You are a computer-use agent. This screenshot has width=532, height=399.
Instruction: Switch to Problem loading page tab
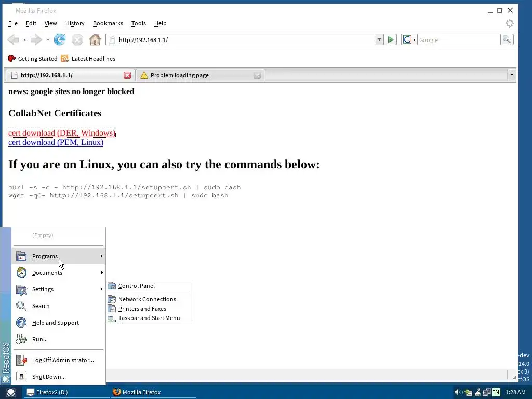tap(200, 75)
